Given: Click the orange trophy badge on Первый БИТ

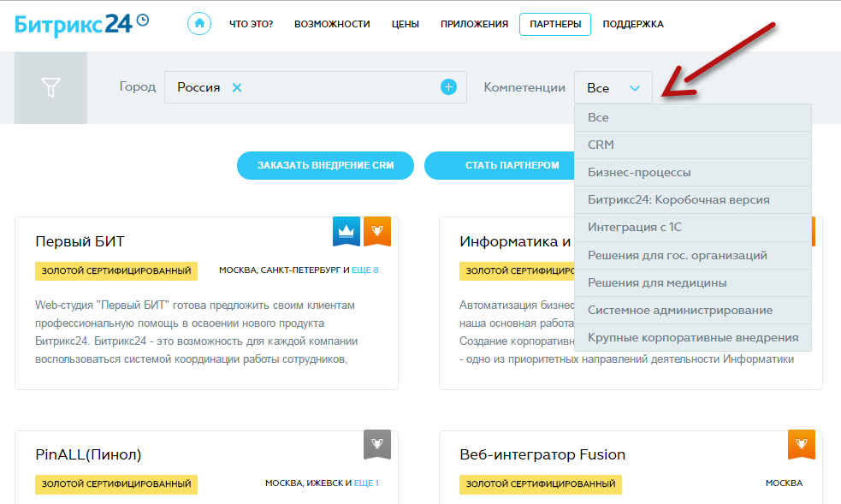Looking at the screenshot, I should click(377, 230).
